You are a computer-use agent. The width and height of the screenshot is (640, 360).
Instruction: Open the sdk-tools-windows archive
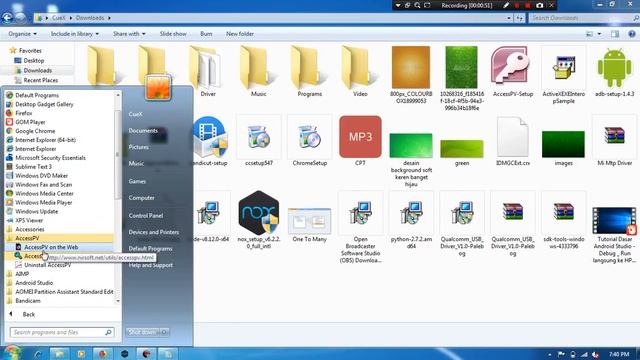[563, 220]
